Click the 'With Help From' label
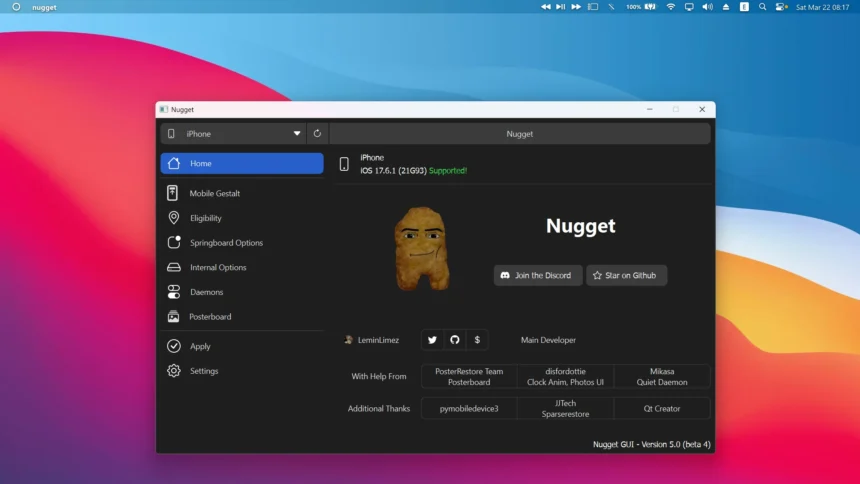This screenshot has width=860, height=484. coord(378,376)
